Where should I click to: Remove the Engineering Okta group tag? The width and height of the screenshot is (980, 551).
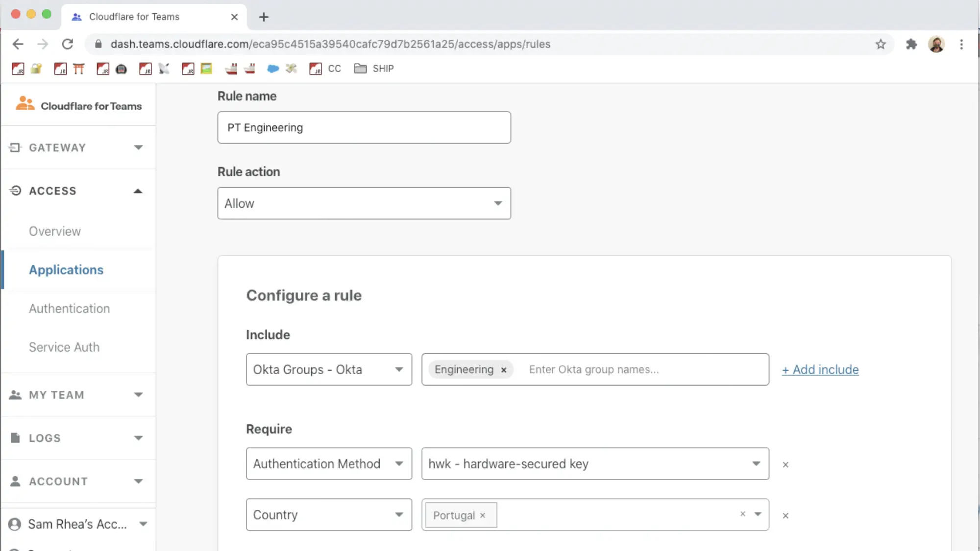coord(503,370)
